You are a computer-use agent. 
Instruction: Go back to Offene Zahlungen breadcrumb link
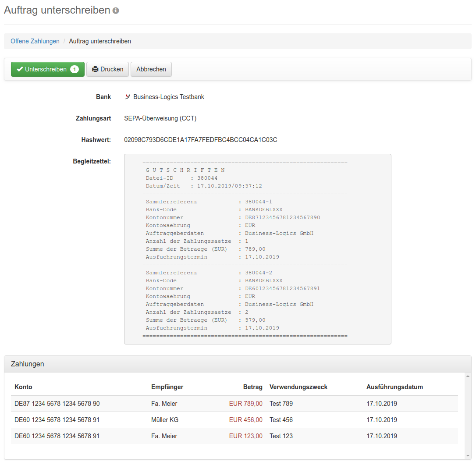[x=35, y=41]
